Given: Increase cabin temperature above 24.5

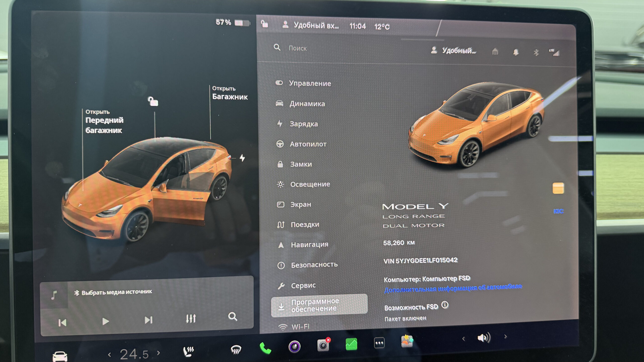Looking at the screenshot, I should (158, 353).
